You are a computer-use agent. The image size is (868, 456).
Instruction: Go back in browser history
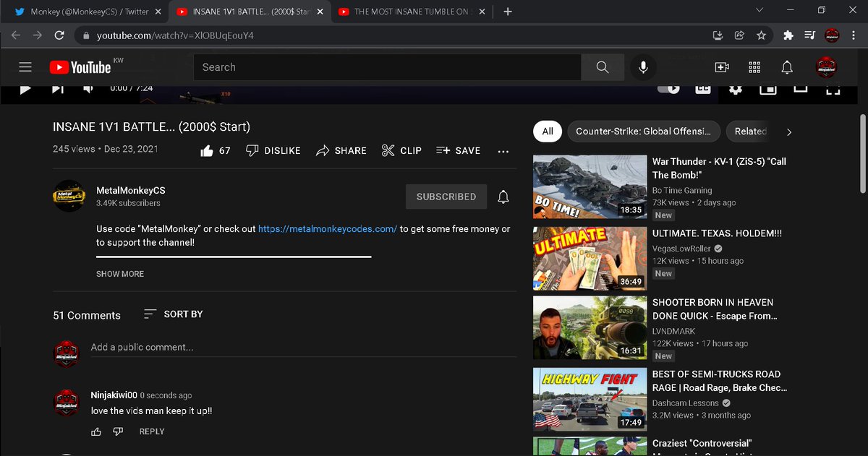pyautogui.click(x=16, y=35)
